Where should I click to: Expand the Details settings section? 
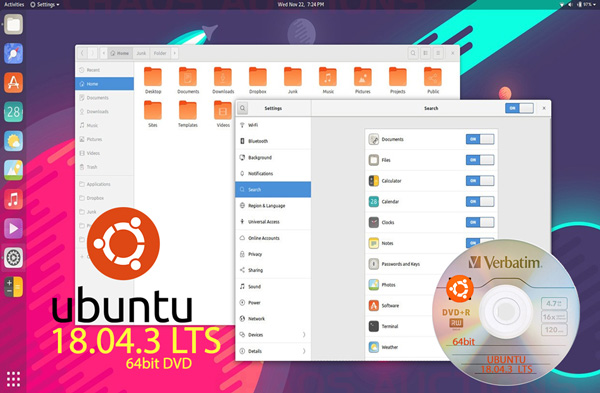(273, 351)
